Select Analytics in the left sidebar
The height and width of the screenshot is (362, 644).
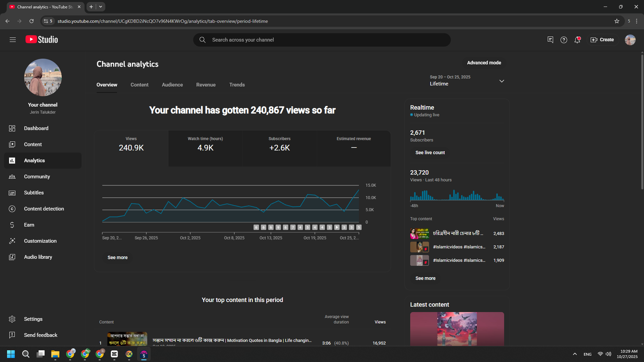click(x=43, y=160)
